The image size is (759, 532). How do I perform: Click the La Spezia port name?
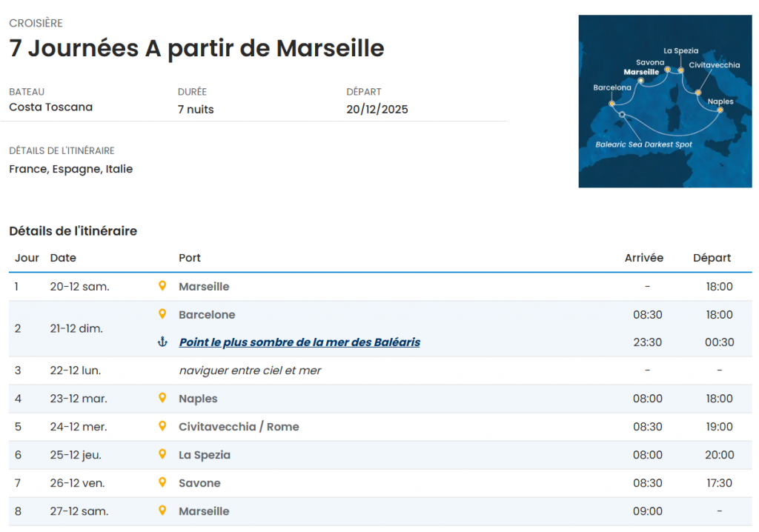pos(205,455)
